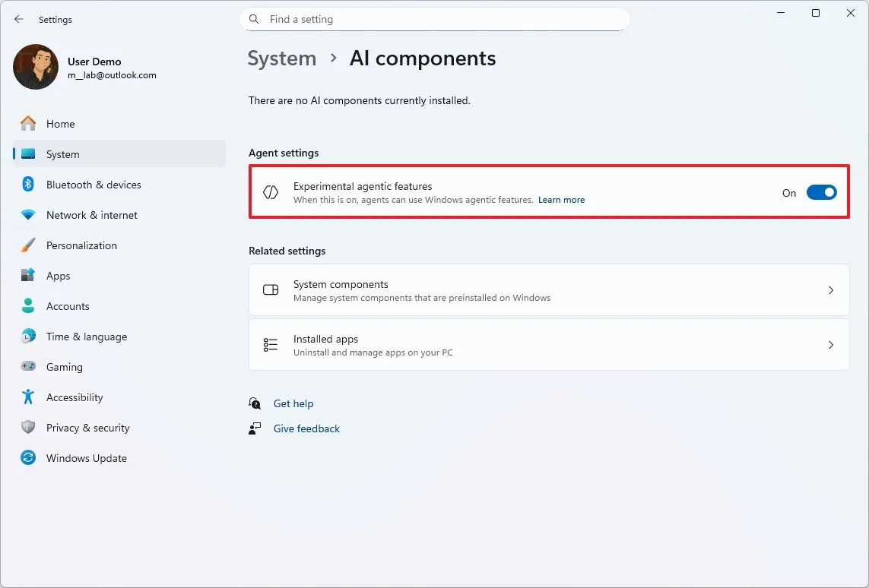Click the System breadcrumb link
Screen dimensions: 869x588
pyautogui.click(x=281, y=58)
